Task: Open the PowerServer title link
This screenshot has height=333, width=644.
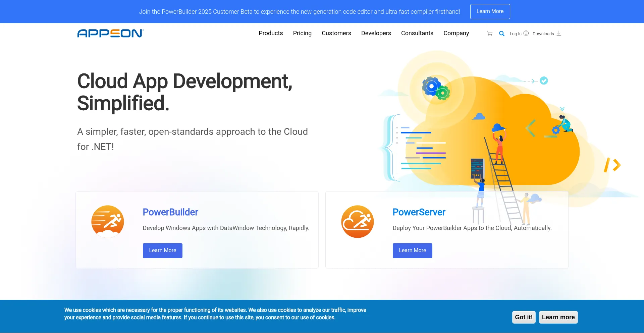Action: [419, 212]
